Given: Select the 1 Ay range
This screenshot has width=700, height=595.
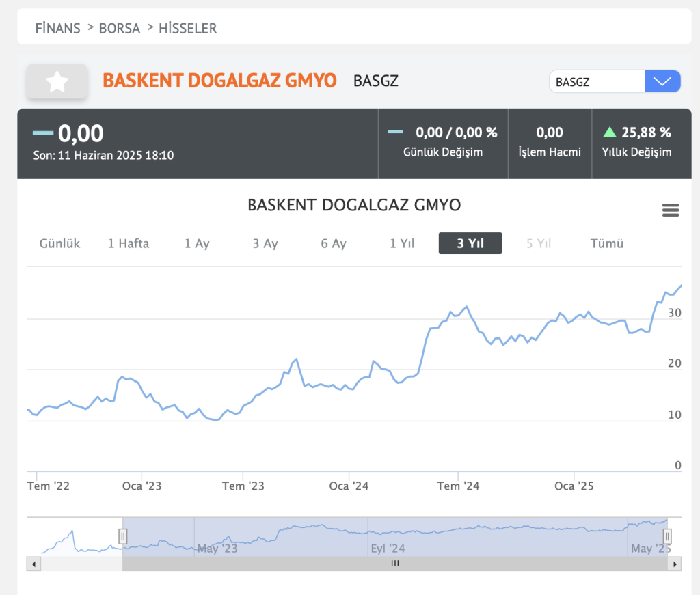Looking at the screenshot, I should [197, 244].
